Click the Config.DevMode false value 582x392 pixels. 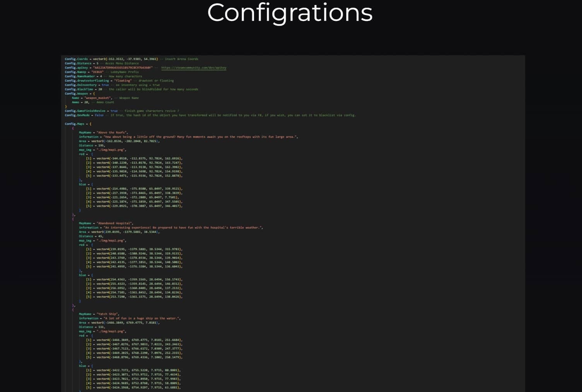(x=100, y=115)
